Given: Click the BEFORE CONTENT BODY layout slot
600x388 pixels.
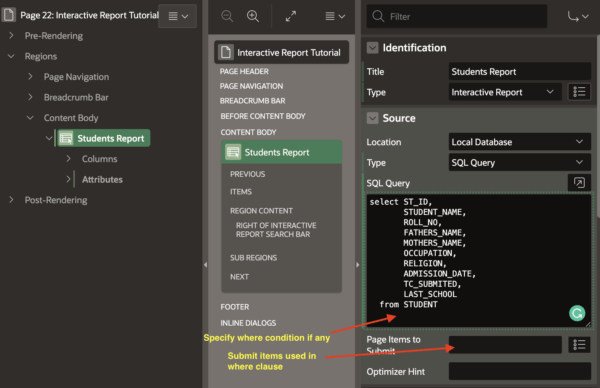Looking at the screenshot, I should point(263,116).
